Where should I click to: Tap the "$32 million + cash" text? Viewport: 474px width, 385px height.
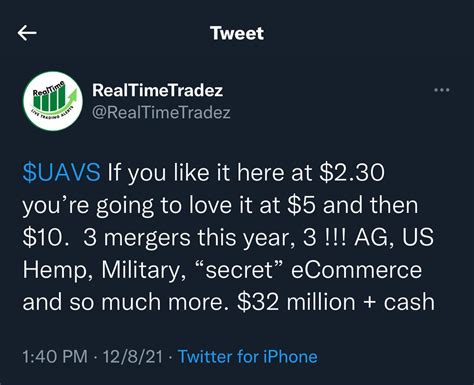[336, 302]
